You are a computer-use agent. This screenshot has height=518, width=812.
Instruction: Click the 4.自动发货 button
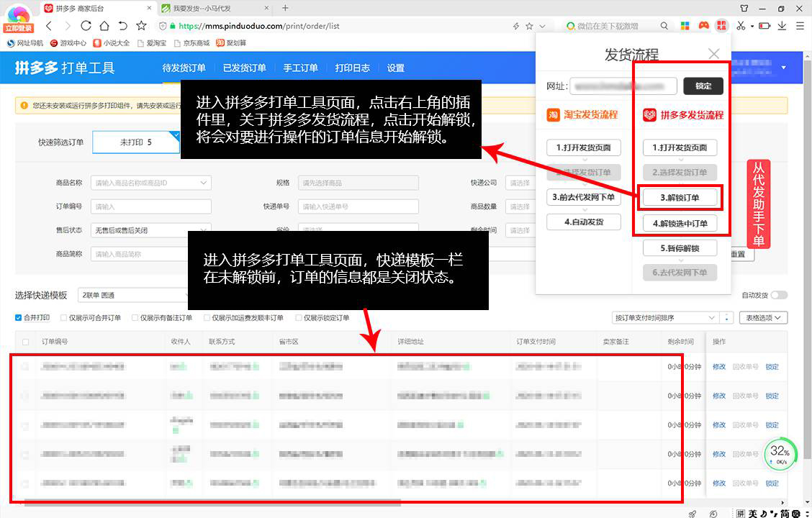pos(583,222)
